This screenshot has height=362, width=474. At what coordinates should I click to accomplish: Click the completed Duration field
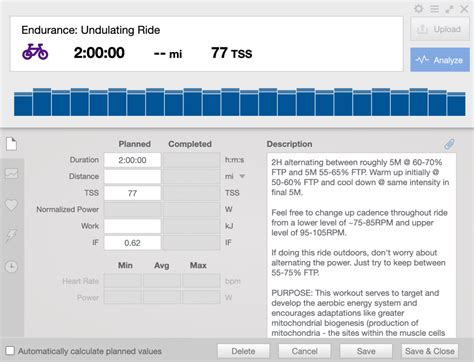coord(192,160)
